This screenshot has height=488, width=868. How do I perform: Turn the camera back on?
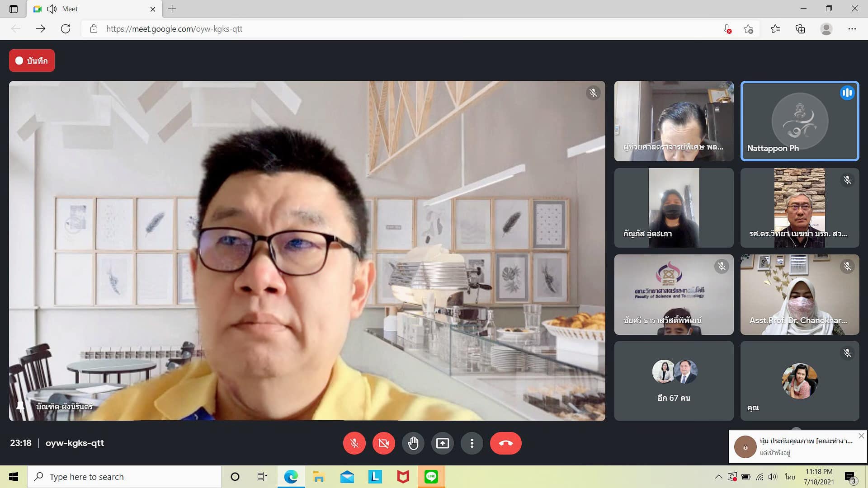383,443
